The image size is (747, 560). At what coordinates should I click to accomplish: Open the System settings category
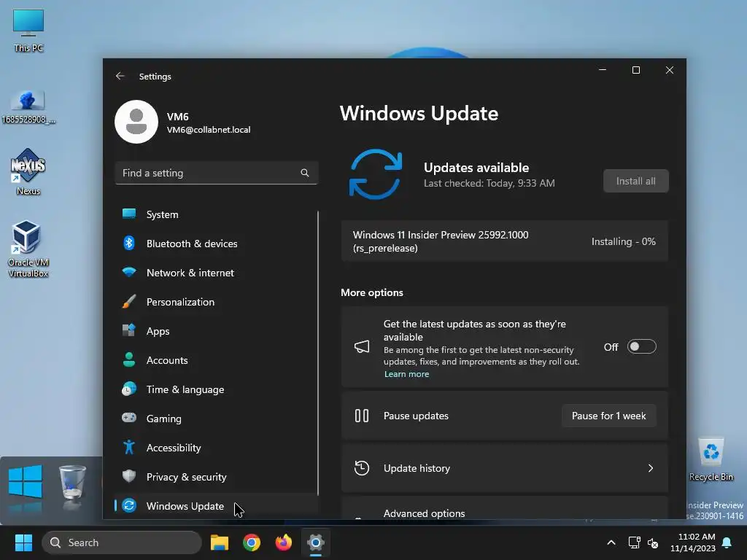tap(216, 214)
